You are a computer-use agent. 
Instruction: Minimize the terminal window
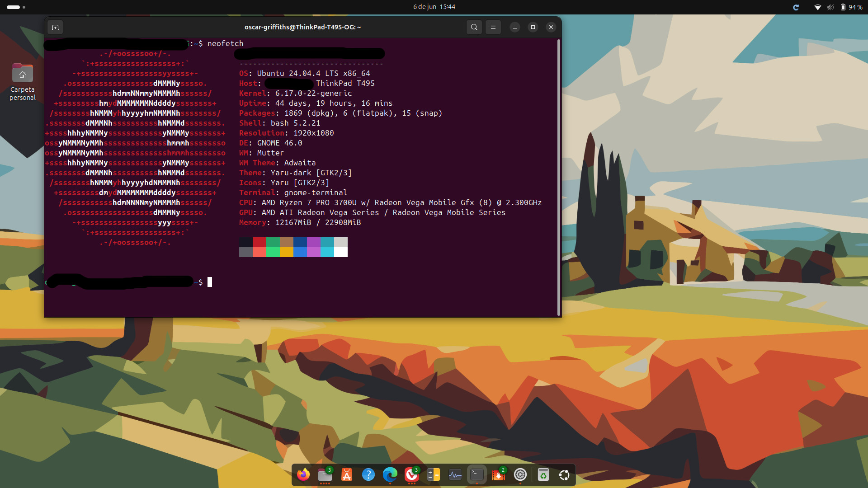coord(515,27)
